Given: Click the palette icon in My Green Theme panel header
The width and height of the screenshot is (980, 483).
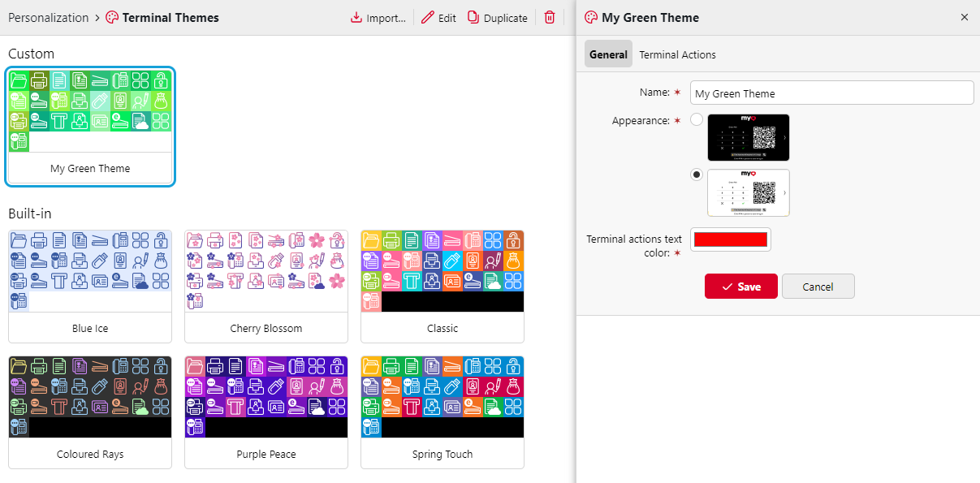Looking at the screenshot, I should (x=591, y=18).
